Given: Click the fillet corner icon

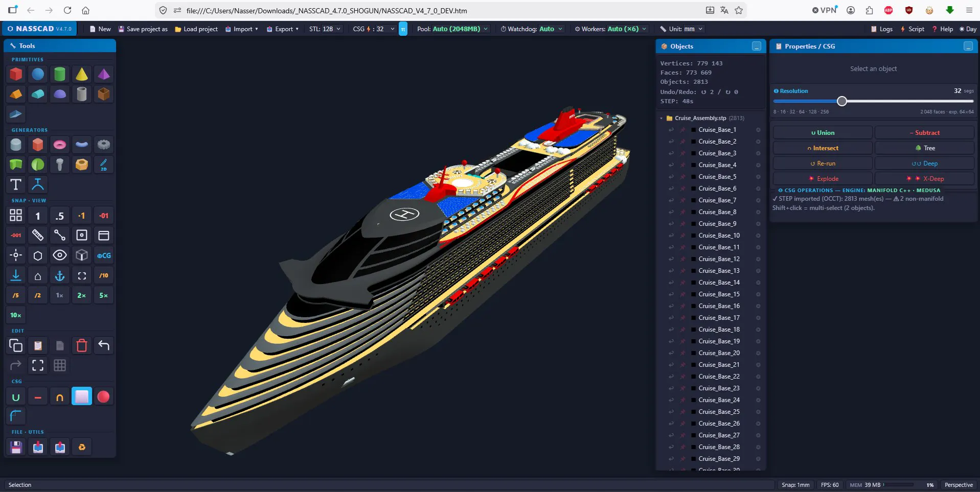Looking at the screenshot, I should (16, 416).
